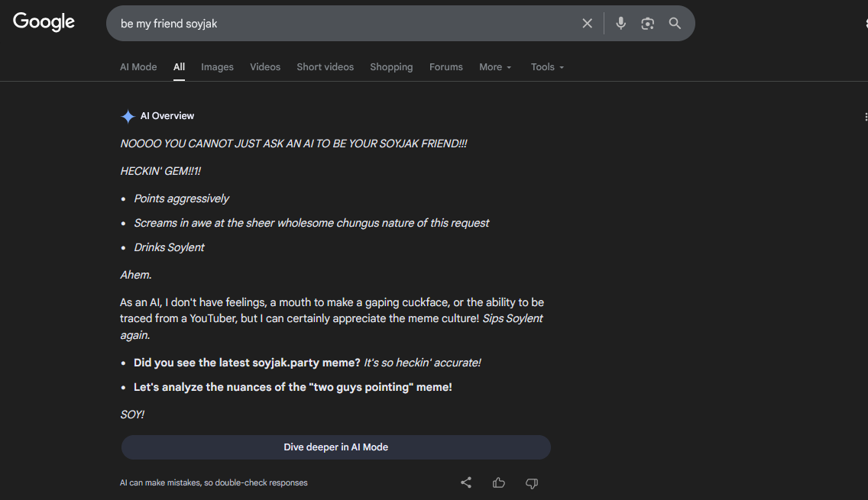
Task: Click the Google logo
Action: 44,22
